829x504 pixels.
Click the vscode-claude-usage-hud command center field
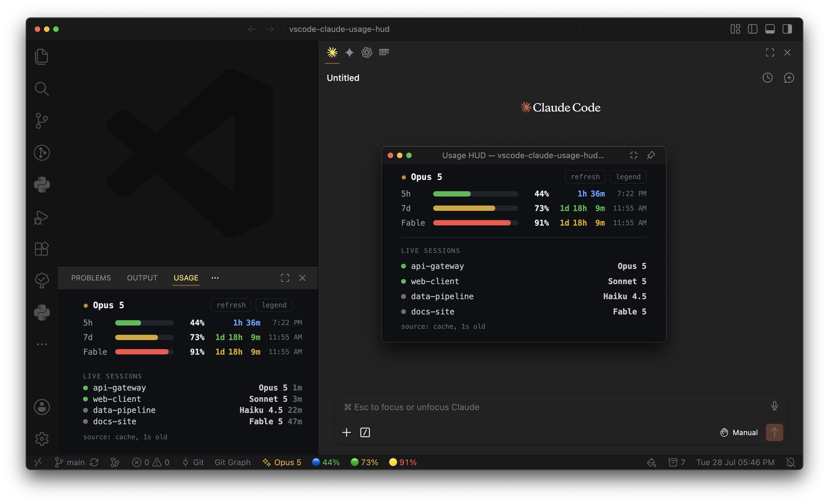431,29
